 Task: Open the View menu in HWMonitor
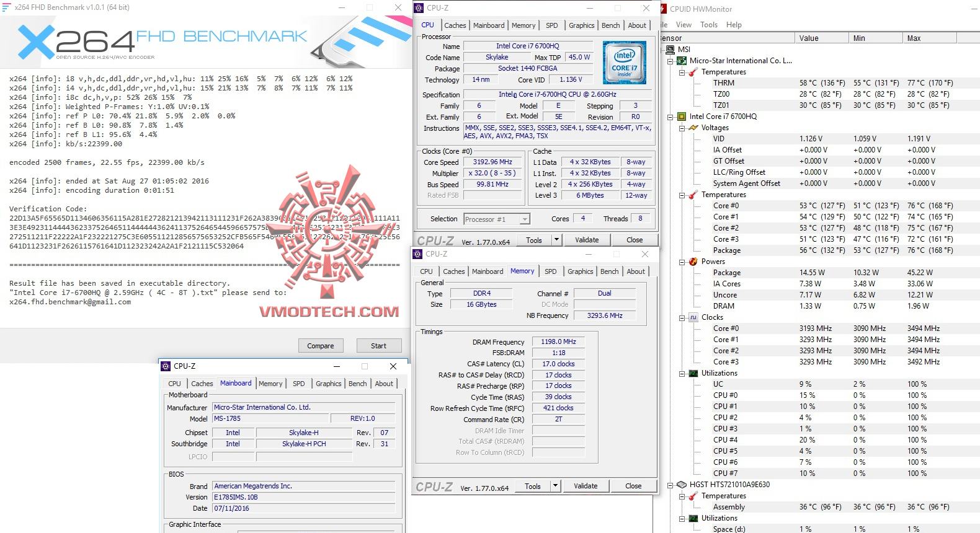(x=684, y=25)
